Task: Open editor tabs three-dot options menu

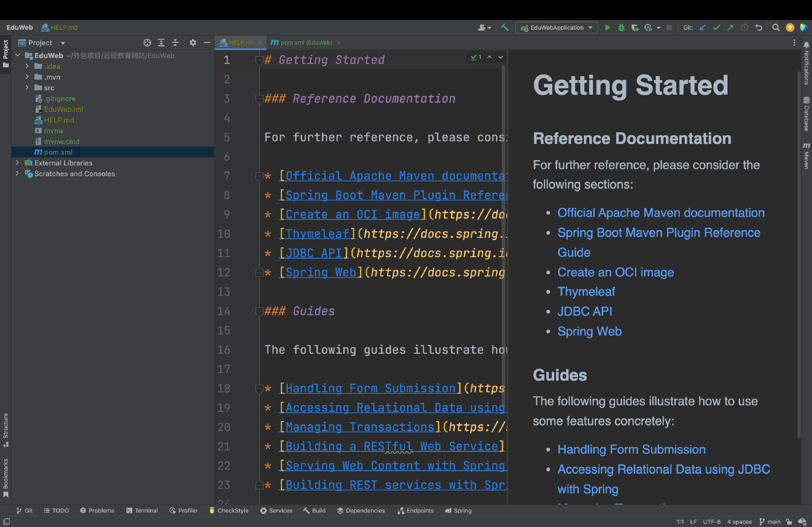Action: pyautogui.click(x=794, y=43)
